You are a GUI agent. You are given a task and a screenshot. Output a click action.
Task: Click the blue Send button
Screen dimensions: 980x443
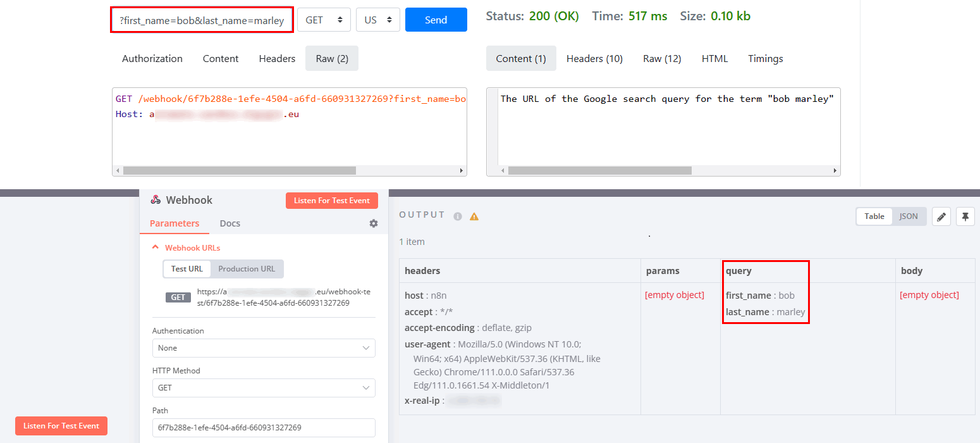436,19
